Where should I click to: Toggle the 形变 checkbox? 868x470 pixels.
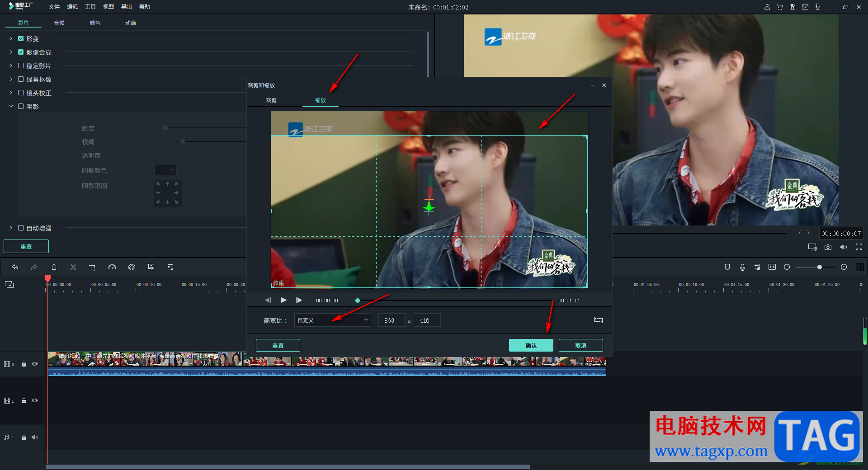pos(21,38)
